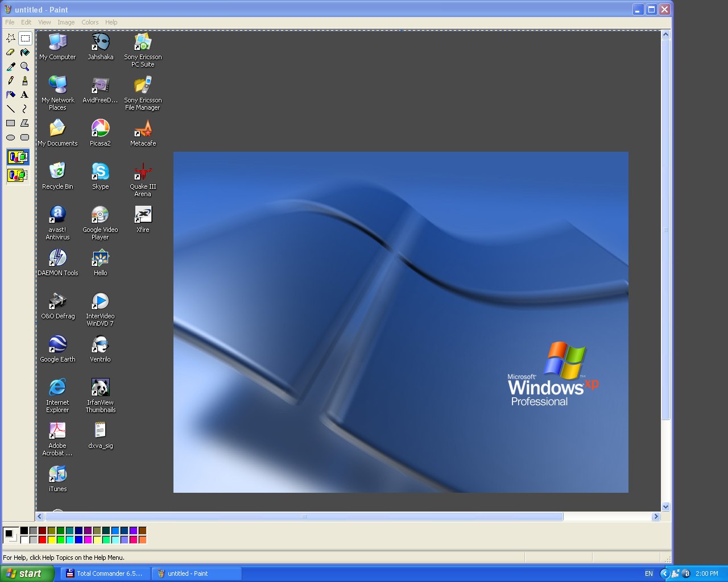Screen dimensions: 728x582
Task: Click the Recycle Bin icon in the canvas
Action: point(57,176)
